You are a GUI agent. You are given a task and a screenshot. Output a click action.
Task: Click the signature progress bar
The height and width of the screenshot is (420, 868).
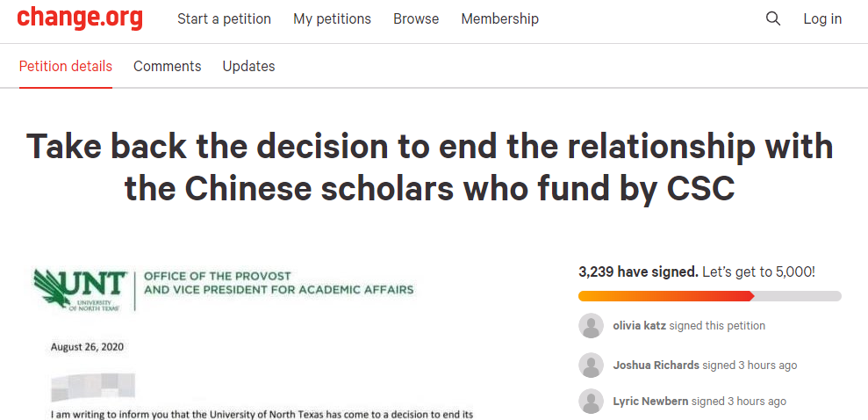pos(709,296)
